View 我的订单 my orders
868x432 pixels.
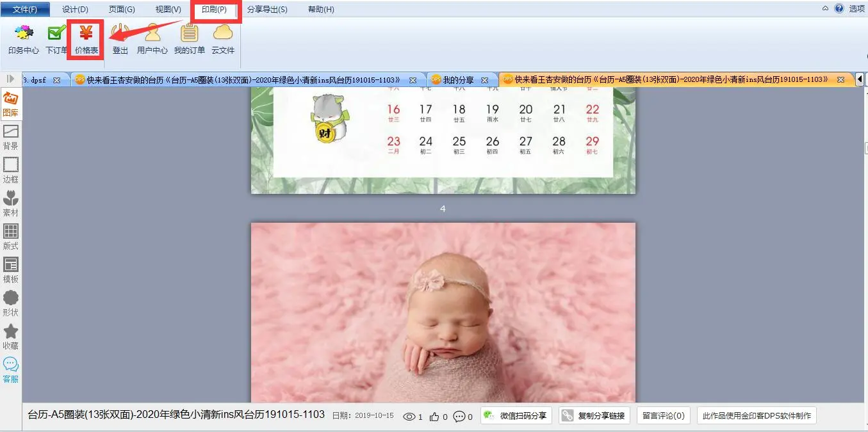[x=190, y=40]
